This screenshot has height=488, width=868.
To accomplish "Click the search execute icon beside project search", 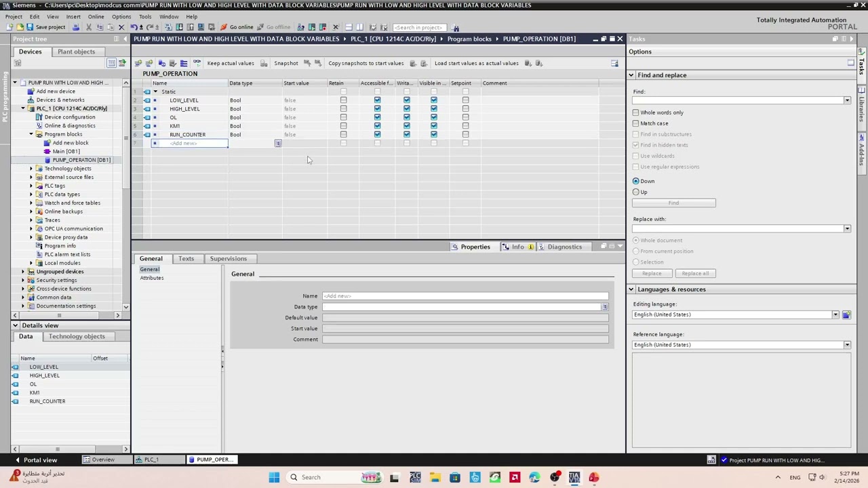I will [456, 27].
